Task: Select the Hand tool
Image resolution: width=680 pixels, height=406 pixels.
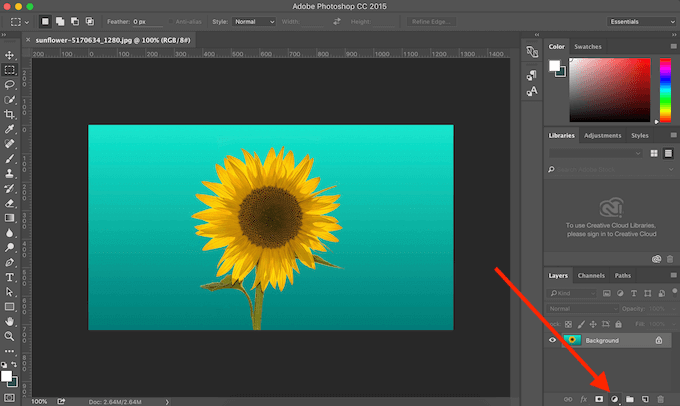Action: coord(9,322)
